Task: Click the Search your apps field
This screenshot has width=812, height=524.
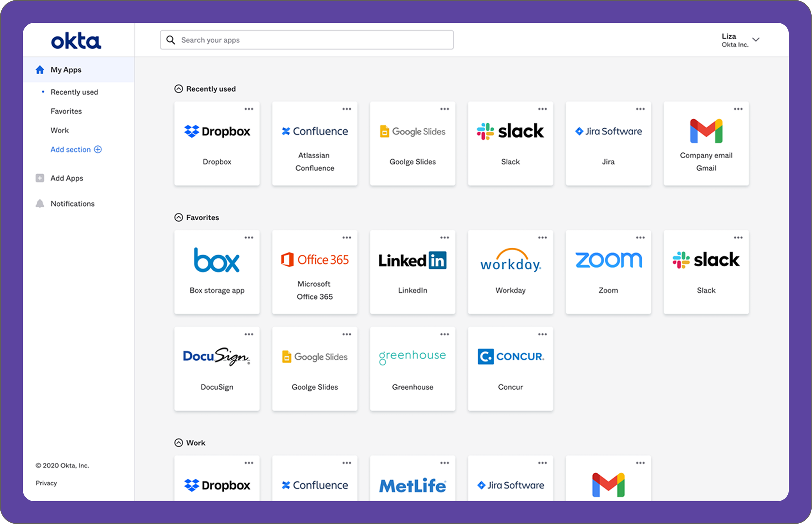Action: coord(307,40)
